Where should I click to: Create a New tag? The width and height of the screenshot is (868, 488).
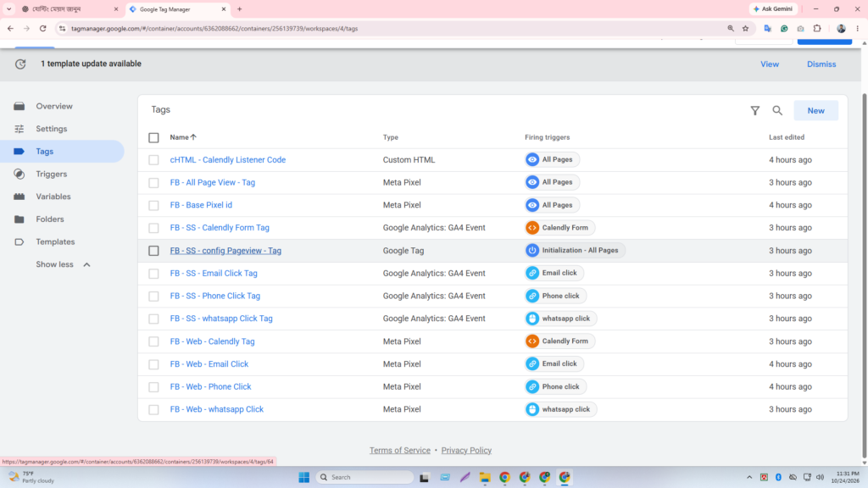point(816,111)
